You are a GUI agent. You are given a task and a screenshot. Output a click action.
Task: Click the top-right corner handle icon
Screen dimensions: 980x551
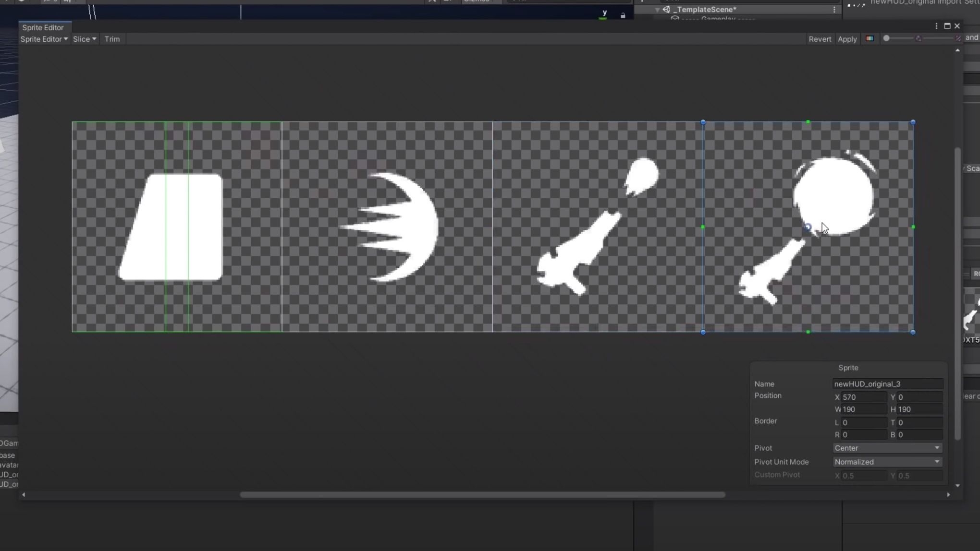(913, 122)
